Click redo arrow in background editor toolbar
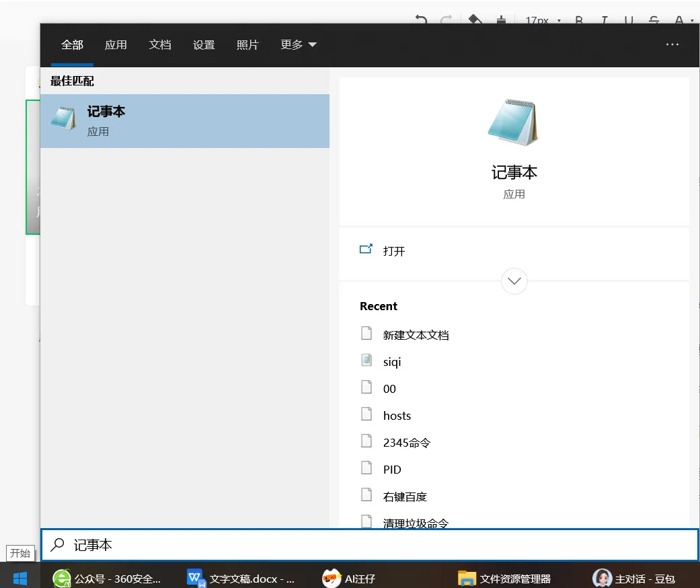This screenshot has height=588, width=700. pyautogui.click(x=446, y=20)
